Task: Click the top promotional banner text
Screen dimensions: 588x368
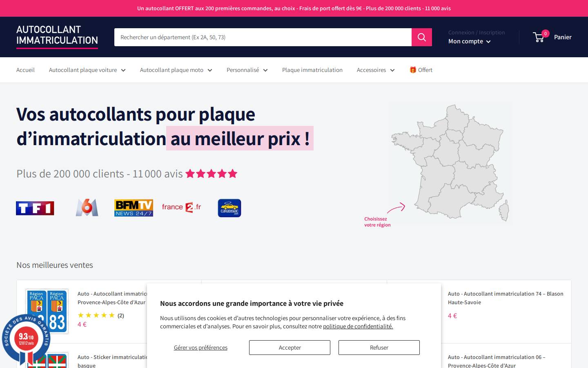Action: pos(294,8)
